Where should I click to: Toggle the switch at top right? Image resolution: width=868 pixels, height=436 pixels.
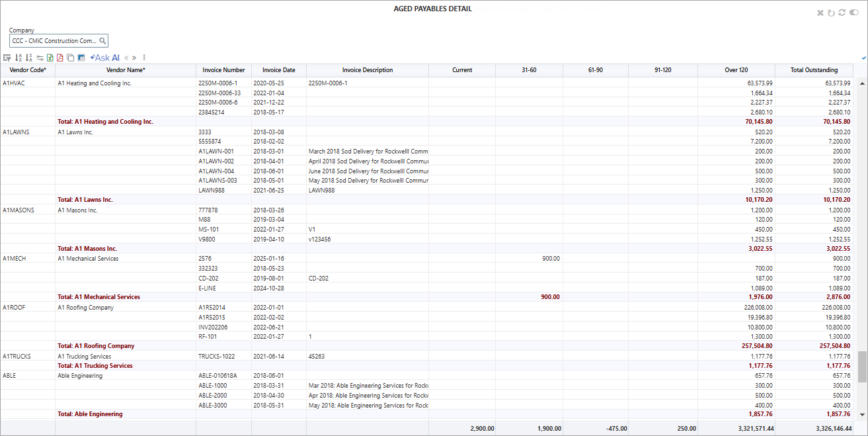click(x=853, y=13)
